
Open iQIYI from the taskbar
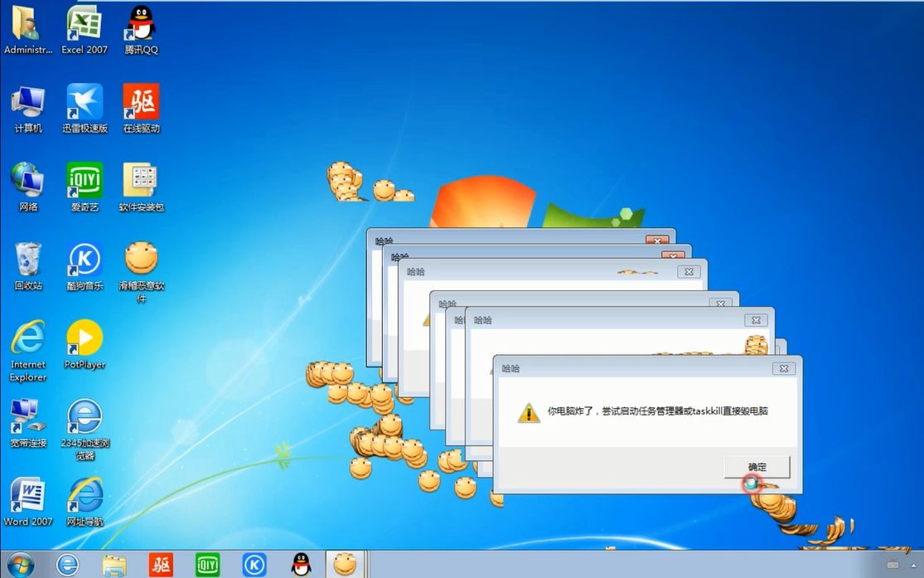(207, 565)
